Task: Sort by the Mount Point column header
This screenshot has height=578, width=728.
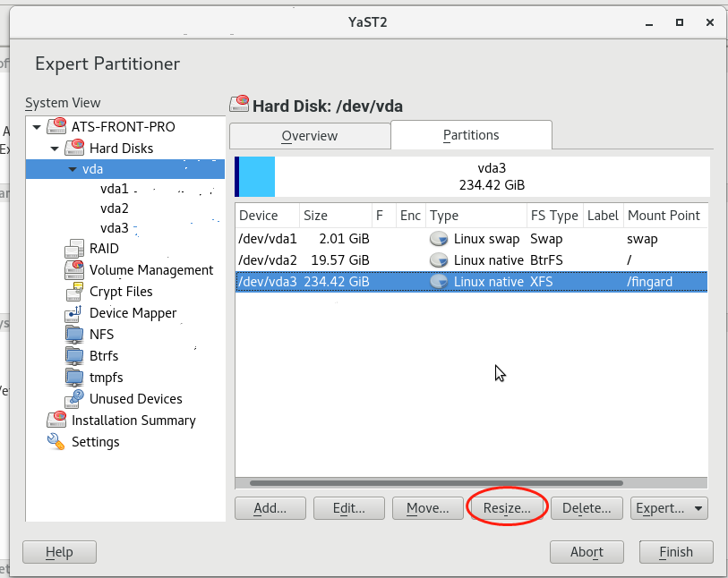Action: click(x=665, y=216)
